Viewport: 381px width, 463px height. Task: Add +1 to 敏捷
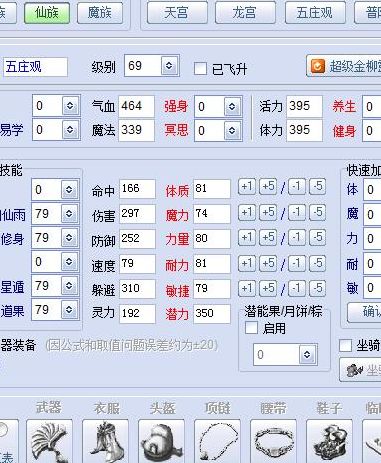pyautogui.click(x=247, y=288)
